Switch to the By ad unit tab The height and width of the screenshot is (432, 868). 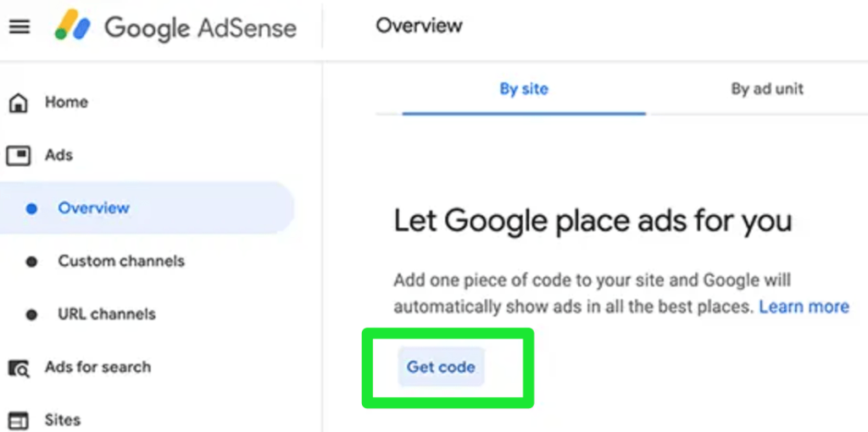767,89
